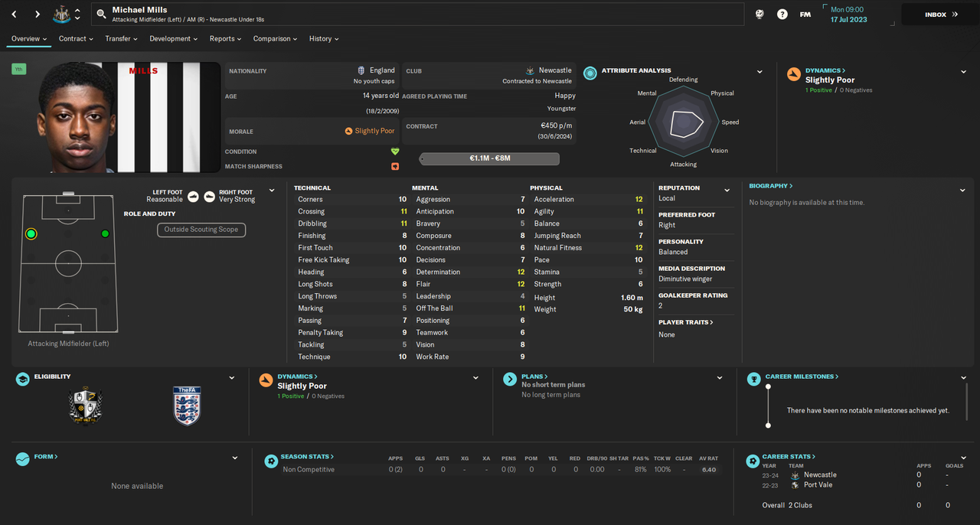Click the transfer value bar €1.1M - €8M

[x=490, y=159]
